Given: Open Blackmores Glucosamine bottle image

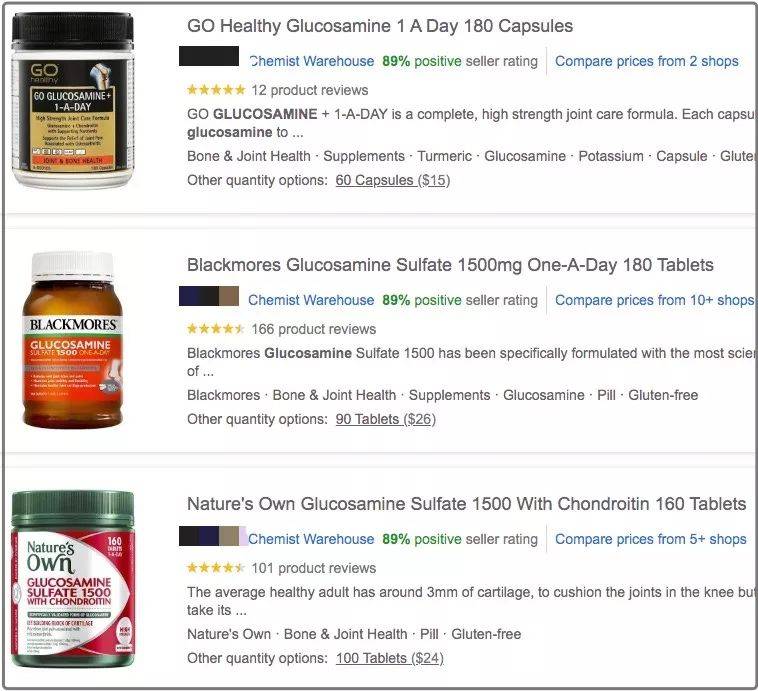Looking at the screenshot, I should [x=73, y=339].
